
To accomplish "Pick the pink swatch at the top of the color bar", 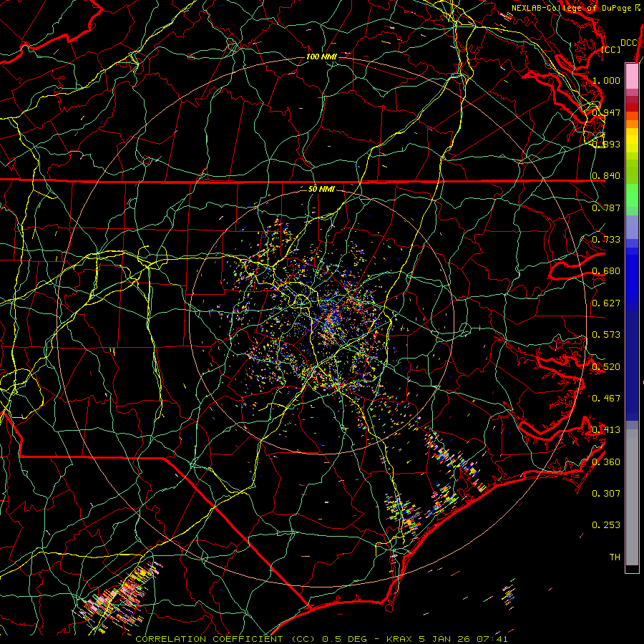I will pyautogui.click(x=632, y=76).
